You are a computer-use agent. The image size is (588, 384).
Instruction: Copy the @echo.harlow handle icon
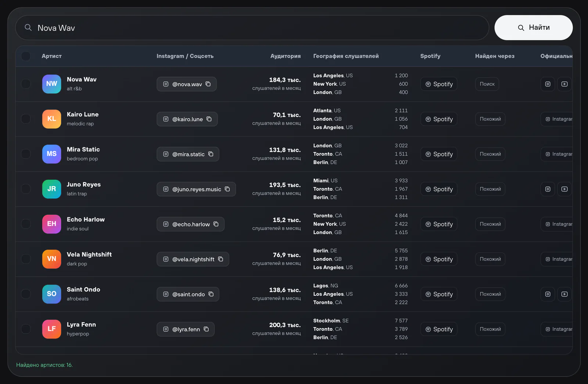tap(216, 224)
